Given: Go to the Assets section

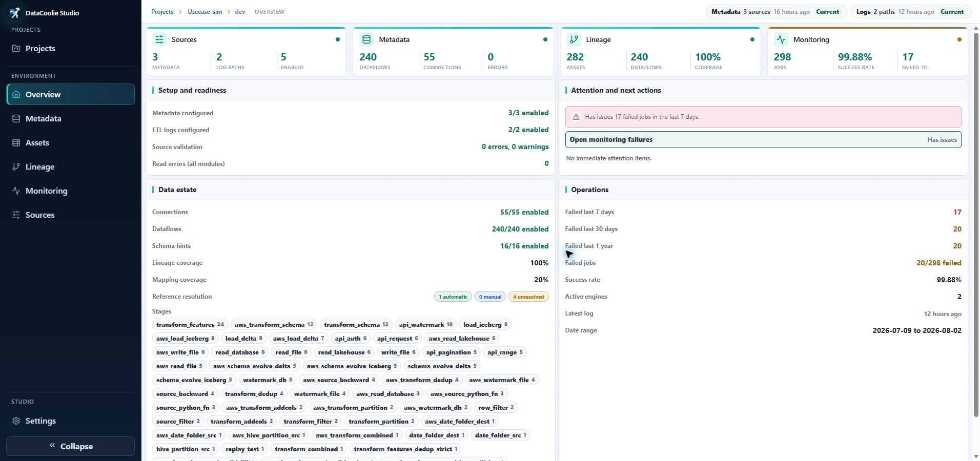Looking at the screenshot, I should 71,143.
